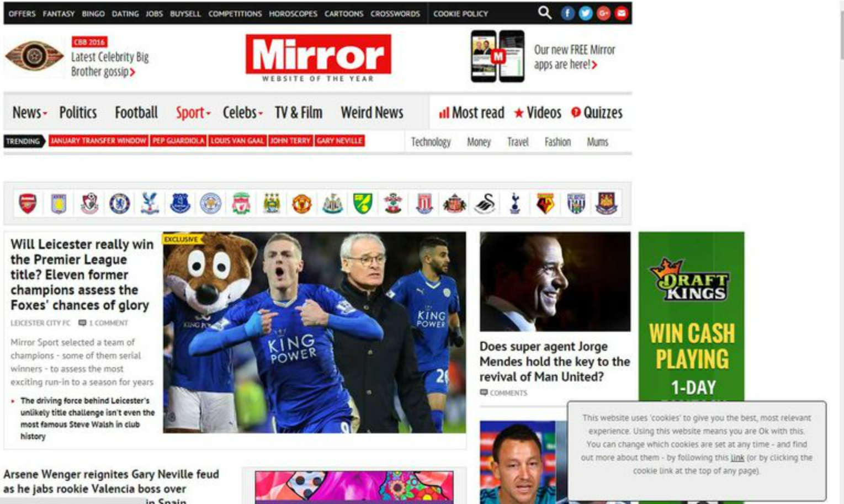The image size is (844, 504).
Task: Open the search magnifier icon
Action: (x=544, y=13)
